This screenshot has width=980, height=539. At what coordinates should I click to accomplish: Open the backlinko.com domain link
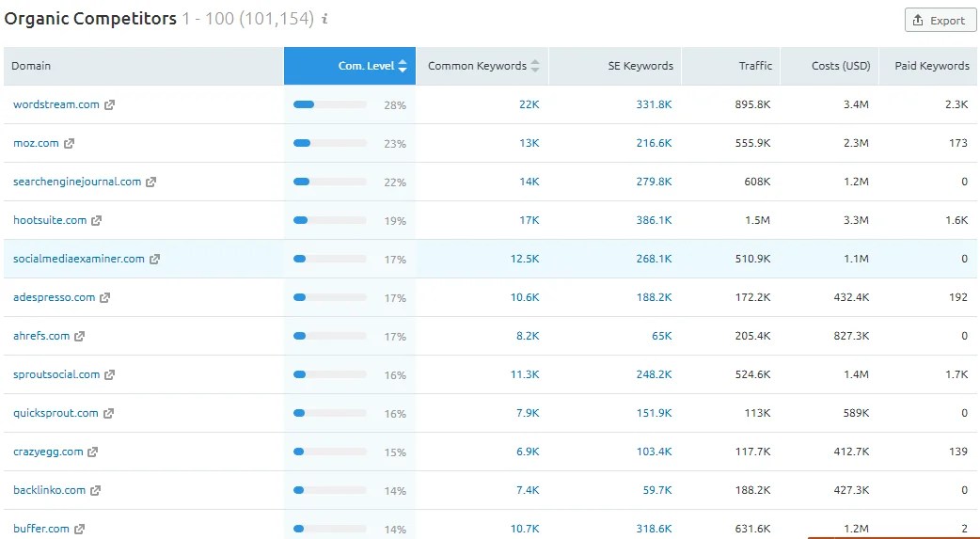click(49, 490)
